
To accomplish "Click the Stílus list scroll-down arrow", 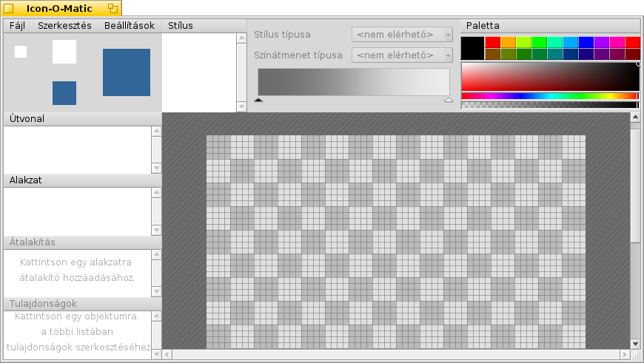I will [x=241, y=106].
